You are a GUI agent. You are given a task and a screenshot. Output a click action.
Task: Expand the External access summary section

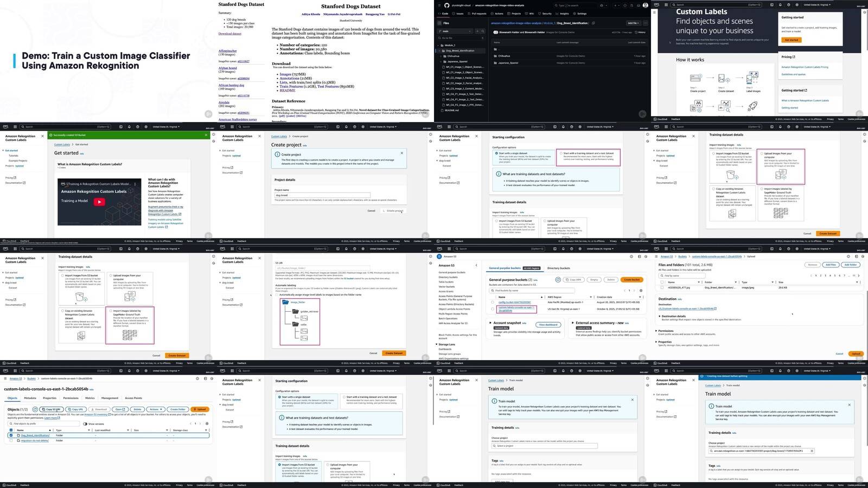[573, 323]
